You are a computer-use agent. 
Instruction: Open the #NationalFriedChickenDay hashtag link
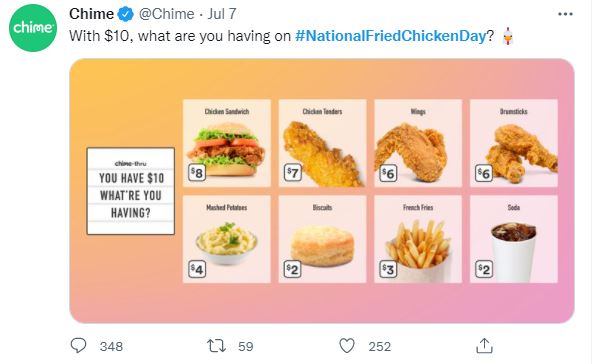click(x=390, y=36)
